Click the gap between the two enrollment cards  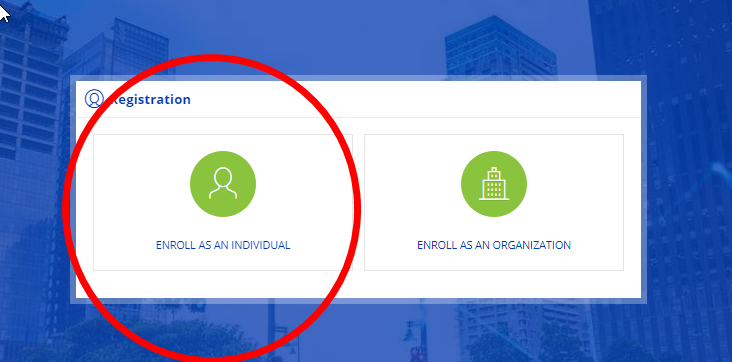(359, 202)
